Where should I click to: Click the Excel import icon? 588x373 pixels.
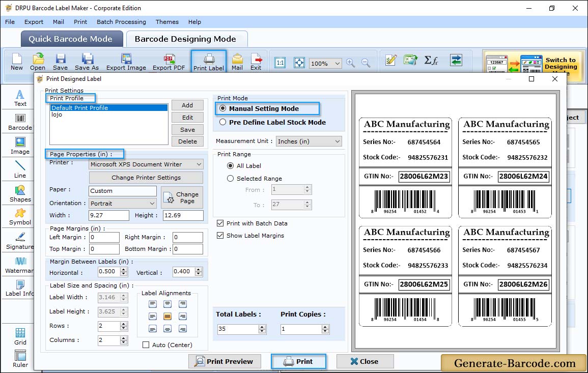point(411,60)
